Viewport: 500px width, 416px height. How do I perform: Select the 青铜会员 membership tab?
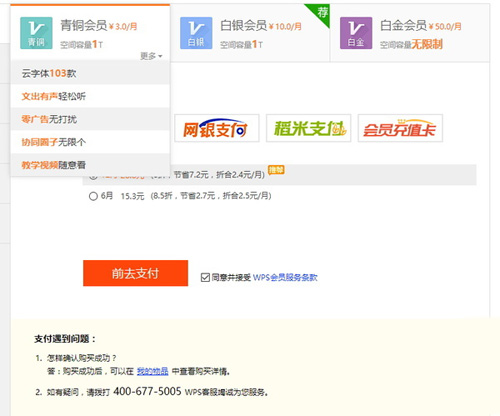(x=90, y=33)
